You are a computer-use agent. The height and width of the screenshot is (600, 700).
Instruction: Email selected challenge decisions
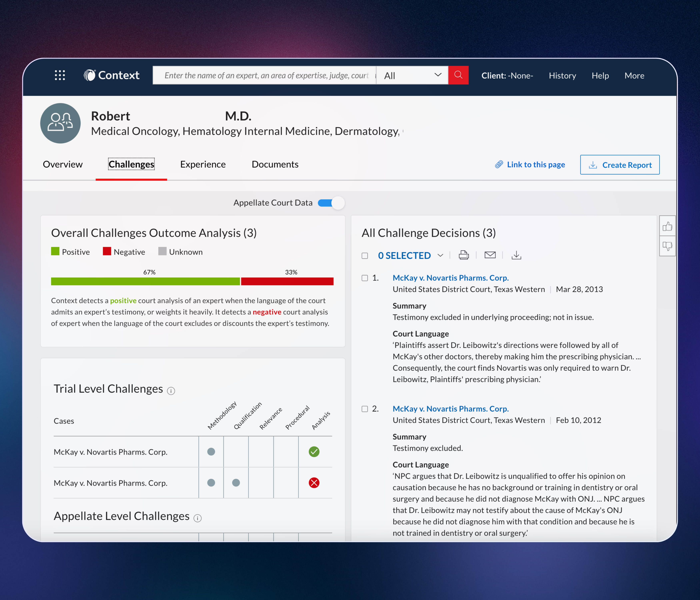tap(490, 255)
